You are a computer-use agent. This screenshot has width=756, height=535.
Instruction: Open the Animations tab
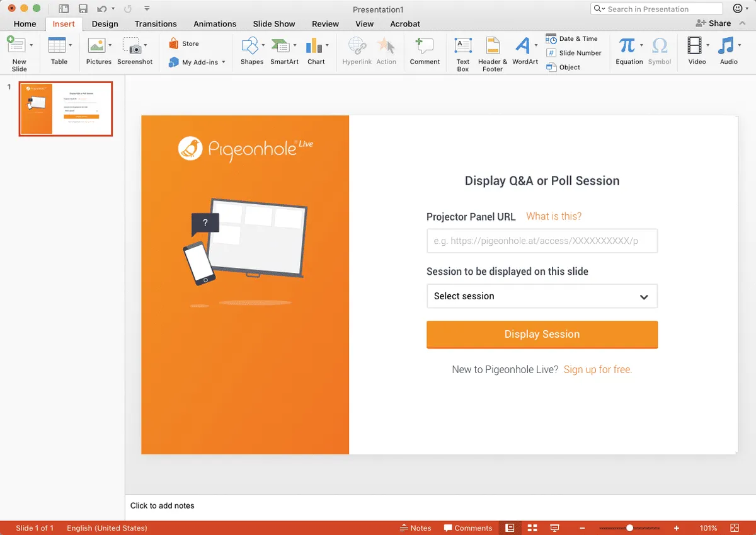pyautogui.click(x=215, y=24)
